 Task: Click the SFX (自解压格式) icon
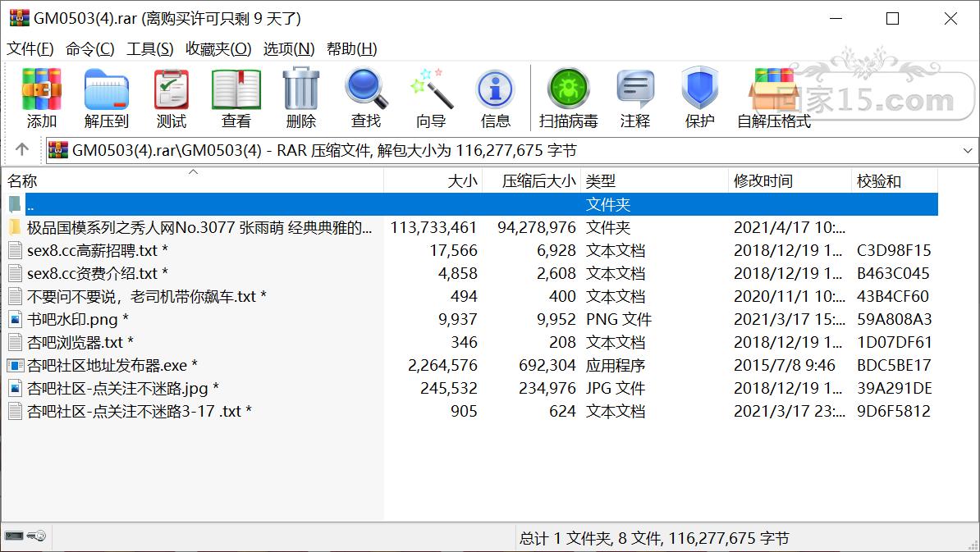(774, 89)
